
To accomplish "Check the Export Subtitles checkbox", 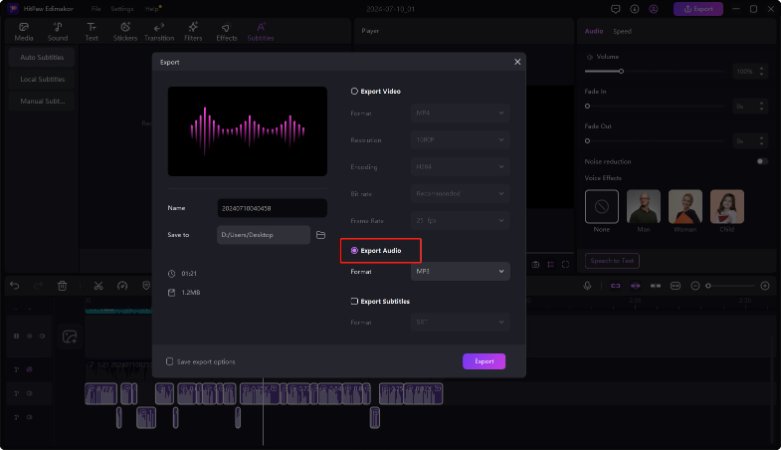I will pyautogui.click(x=354, y=301).
